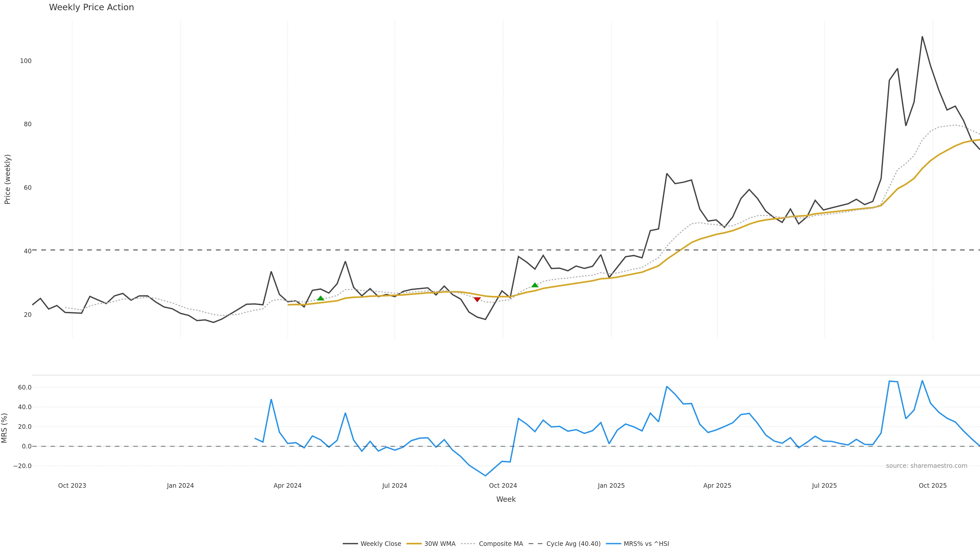Select the Oct 2023 x-axis label
980x551 pixels.
72,486
